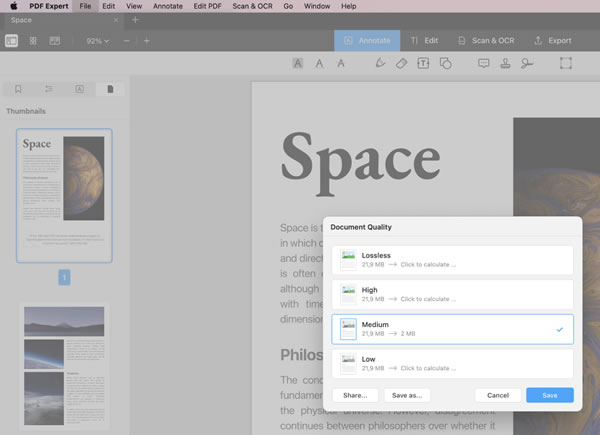Click the blue Save button

coord(549,395)
